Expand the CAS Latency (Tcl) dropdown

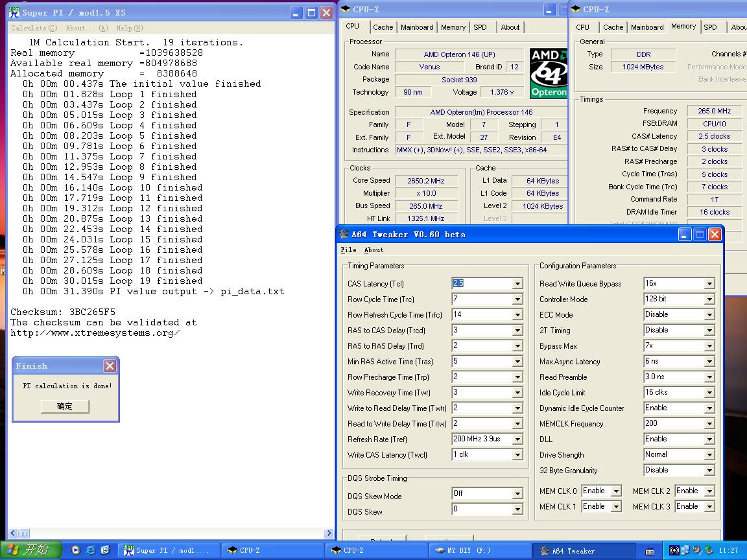[517, 284]
